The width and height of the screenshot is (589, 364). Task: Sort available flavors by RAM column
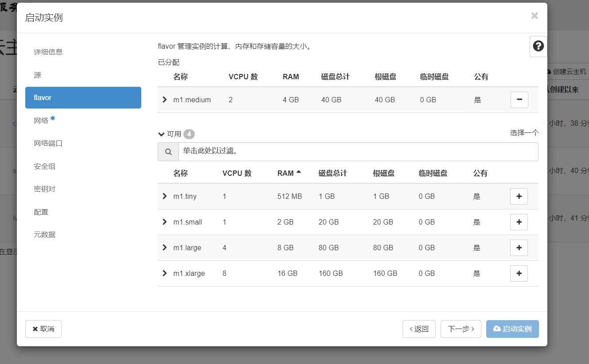click(x=289, y=173)
